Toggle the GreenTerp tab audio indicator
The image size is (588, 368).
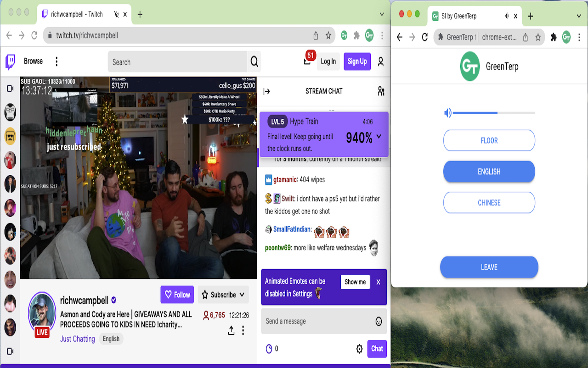(507, 16)
